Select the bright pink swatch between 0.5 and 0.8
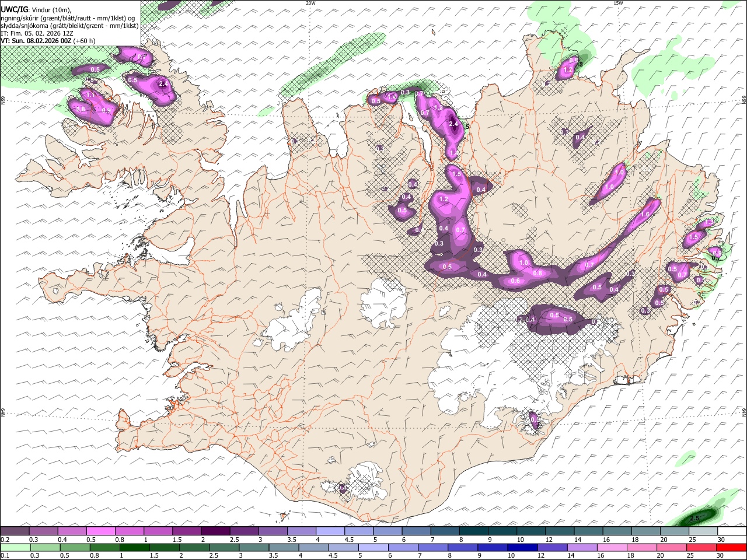Viewport: 747px width, 560px height. point(100,531)
